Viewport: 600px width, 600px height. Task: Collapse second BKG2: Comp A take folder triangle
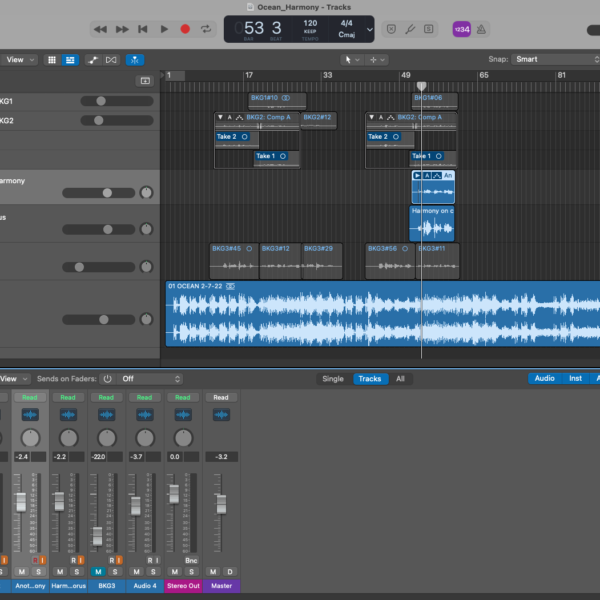click(371, 117)
